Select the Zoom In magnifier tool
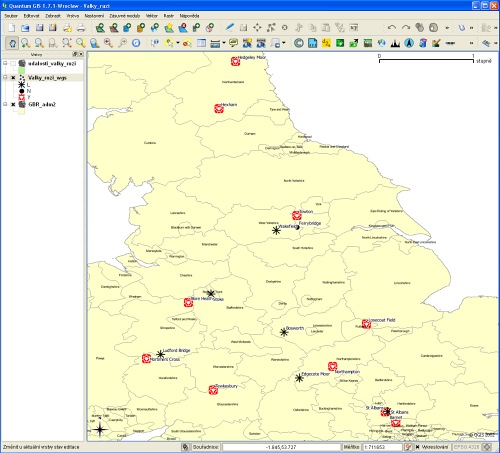The image size is (500, 453). point(26,43)
